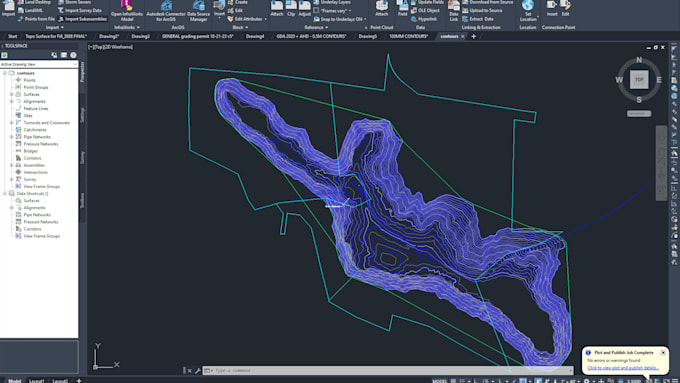Toggle Snap to Underlays ON

point(340,19)
